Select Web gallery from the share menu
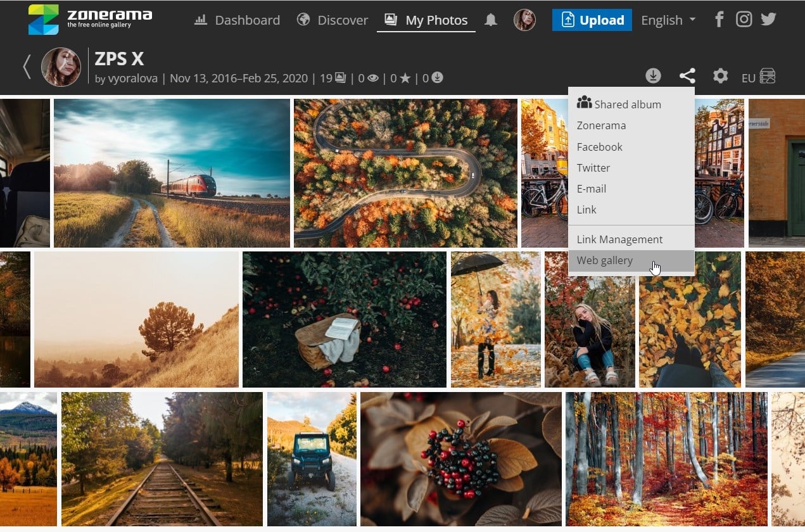 coord(605,260)
